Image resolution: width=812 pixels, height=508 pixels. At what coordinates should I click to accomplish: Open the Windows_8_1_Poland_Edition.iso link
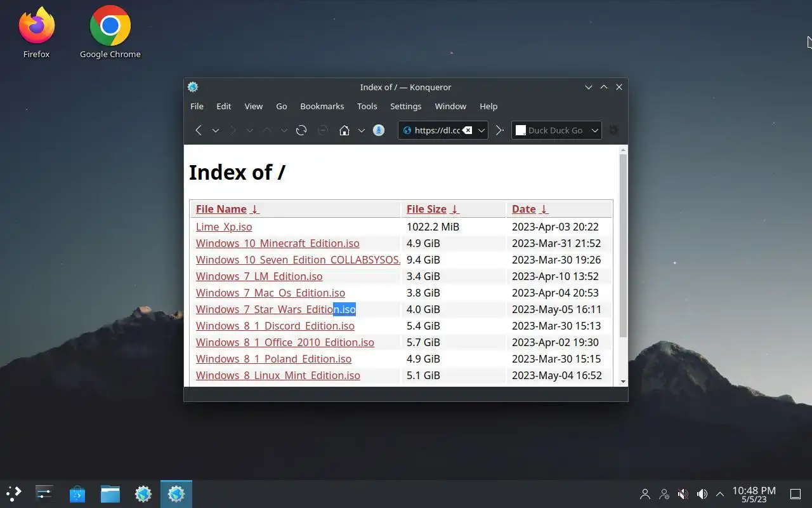click(273, 359)
